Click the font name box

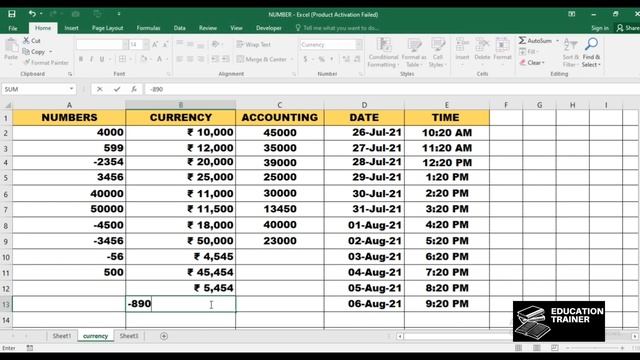[100, 44]
